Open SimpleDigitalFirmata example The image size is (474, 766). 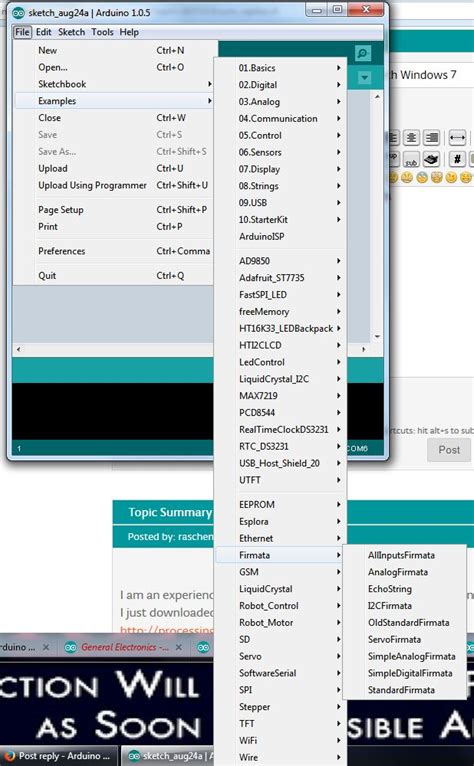(x=404, y=673)
